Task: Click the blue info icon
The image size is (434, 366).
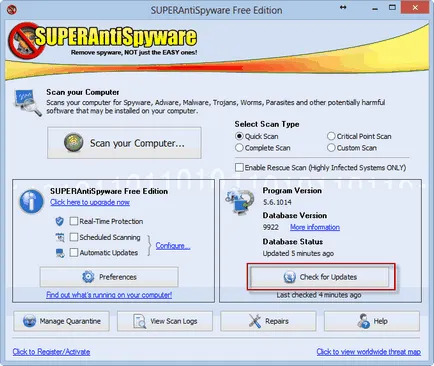Action: (x=31, y=201)
